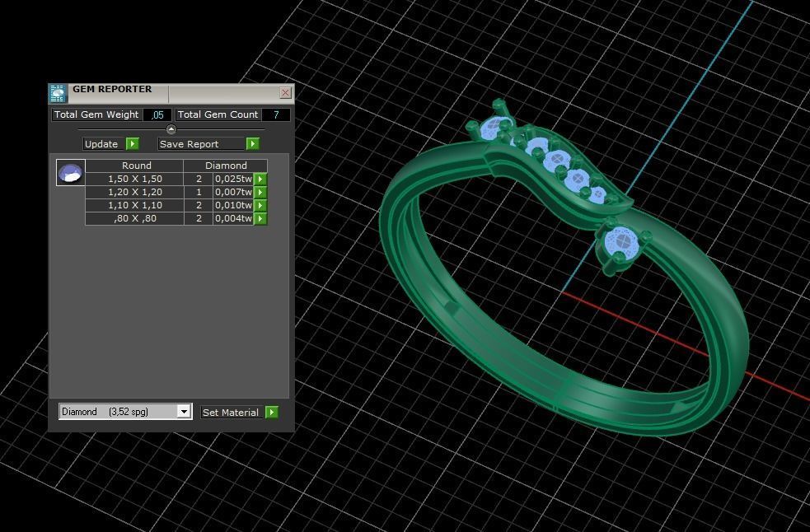Select the round gem thumbnail icon
The width and height of the screenshot is (810, 532).
click(x=70, y=172)
